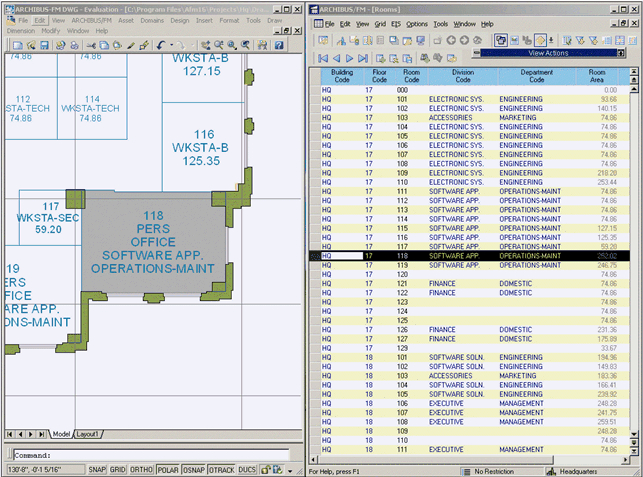
Task: Toggle SNAP mode in status bar
Action: pyautogui.click(x=96, y=468)
